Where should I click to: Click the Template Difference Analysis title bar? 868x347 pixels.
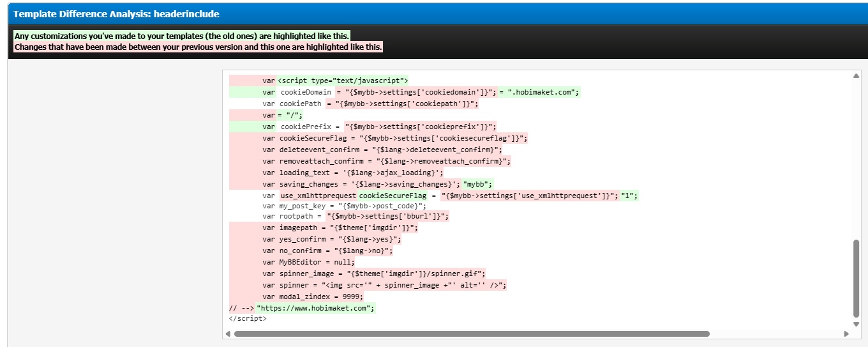pos(434,13)
